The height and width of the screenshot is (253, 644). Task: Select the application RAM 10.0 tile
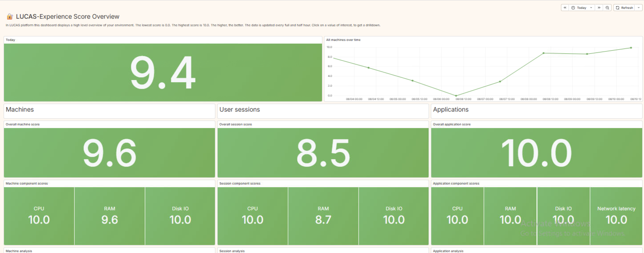pos(510,216)
